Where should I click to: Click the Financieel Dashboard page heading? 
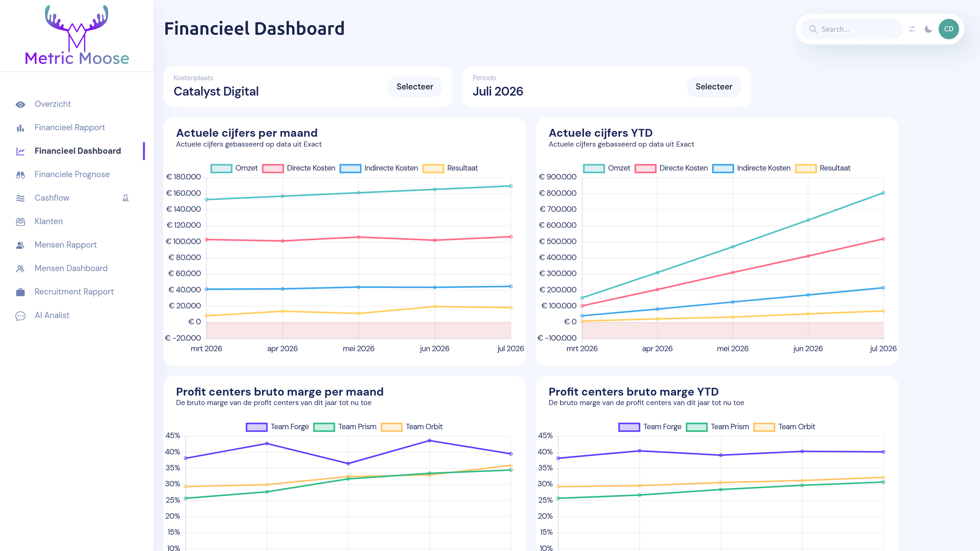(x=254, y=29)
